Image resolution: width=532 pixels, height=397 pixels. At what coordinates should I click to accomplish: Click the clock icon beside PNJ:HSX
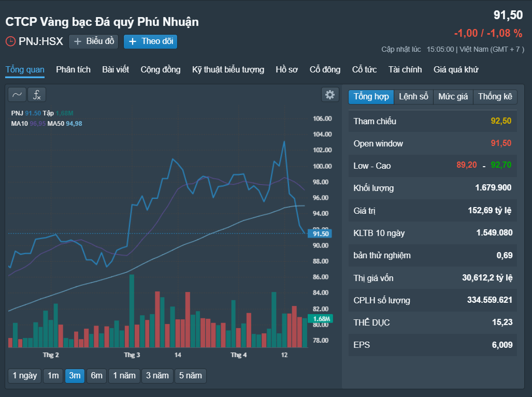[x=10, y=41]
